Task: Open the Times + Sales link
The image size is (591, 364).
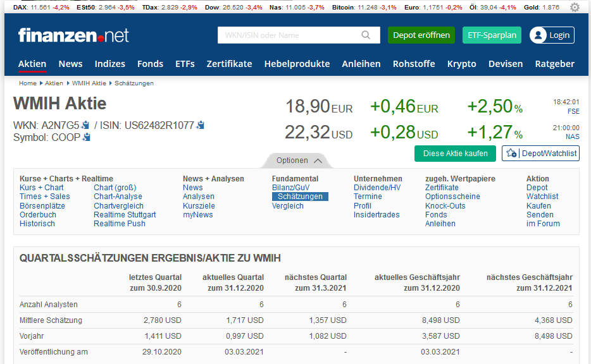Action: (x=45, y=197)
